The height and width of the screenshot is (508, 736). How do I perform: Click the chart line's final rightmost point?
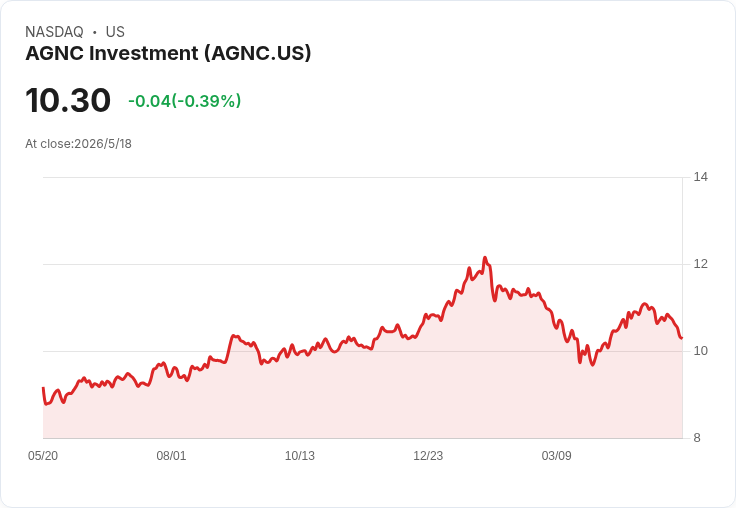682,338
